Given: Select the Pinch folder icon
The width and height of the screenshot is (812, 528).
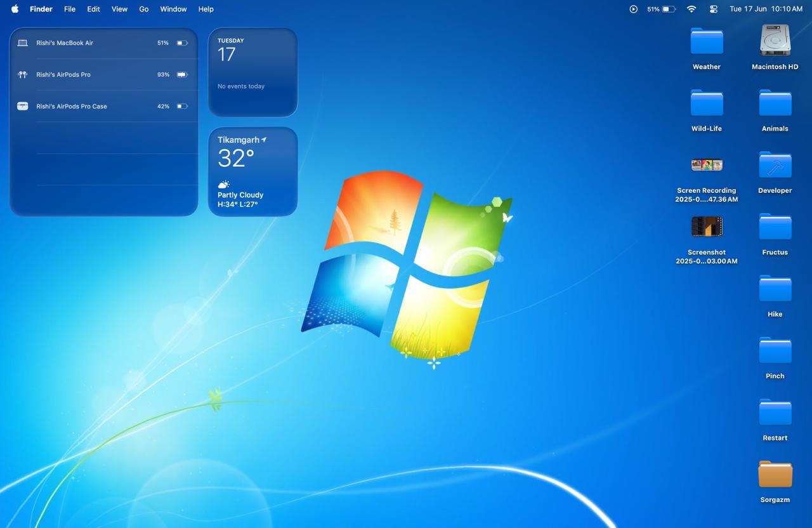Looking at the screenshot, I should pyautogui.click(x=775, y=350).
